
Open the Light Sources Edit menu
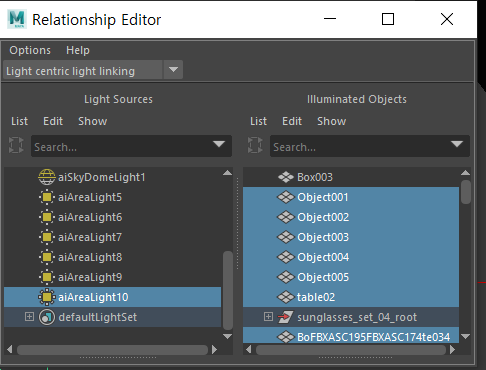[53, 121]
